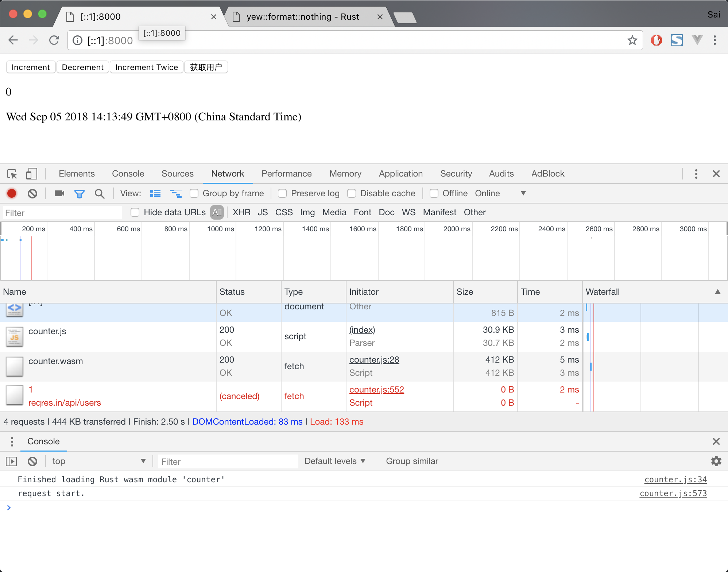Open the Default levels dropdown

(x=334, y=461)
